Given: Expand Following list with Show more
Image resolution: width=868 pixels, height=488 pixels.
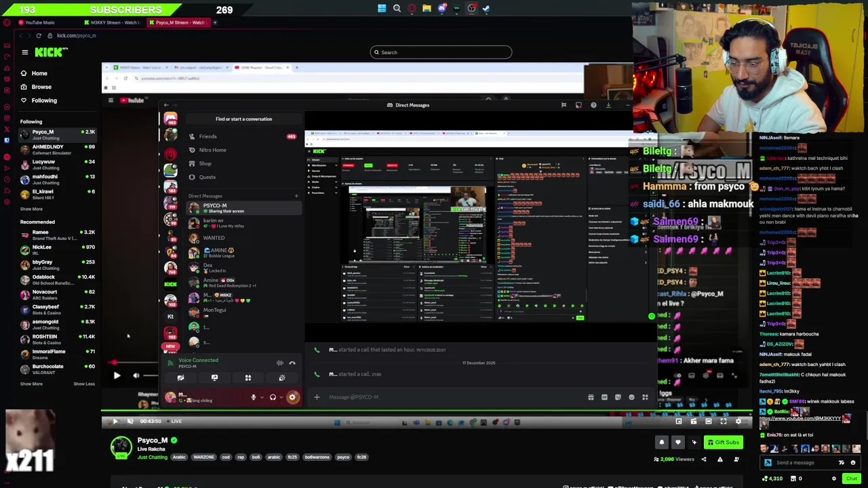Looking at the screenshot, I should [x=31, y=209].
